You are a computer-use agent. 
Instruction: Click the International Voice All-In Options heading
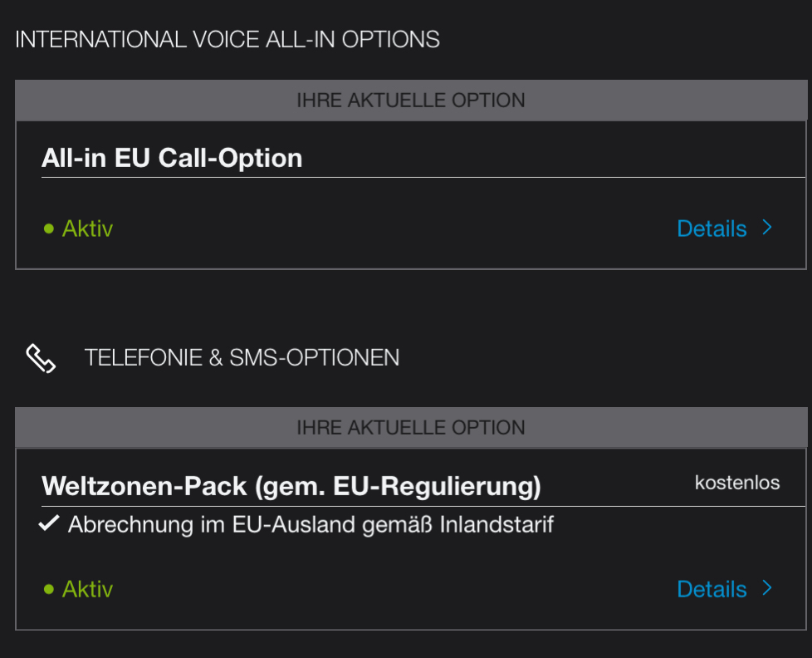(x=227, y=40)
